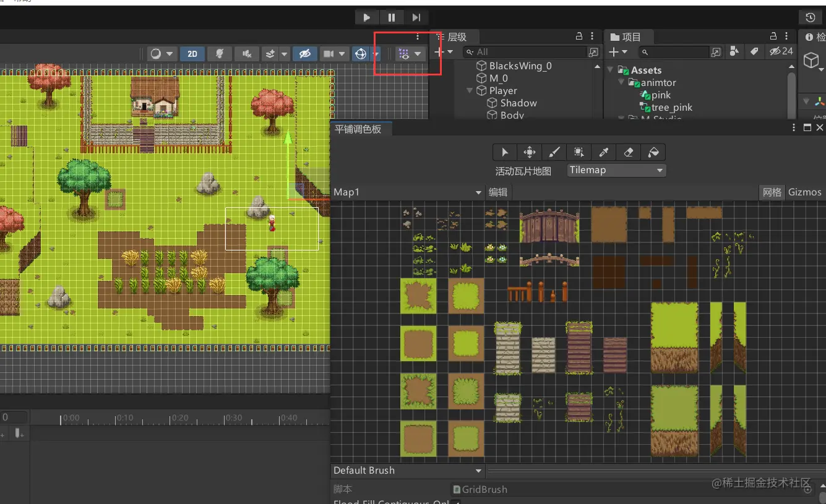Open the undo history clock icon
The height and width of the screenshot is (504, 826).
(810, 17)
